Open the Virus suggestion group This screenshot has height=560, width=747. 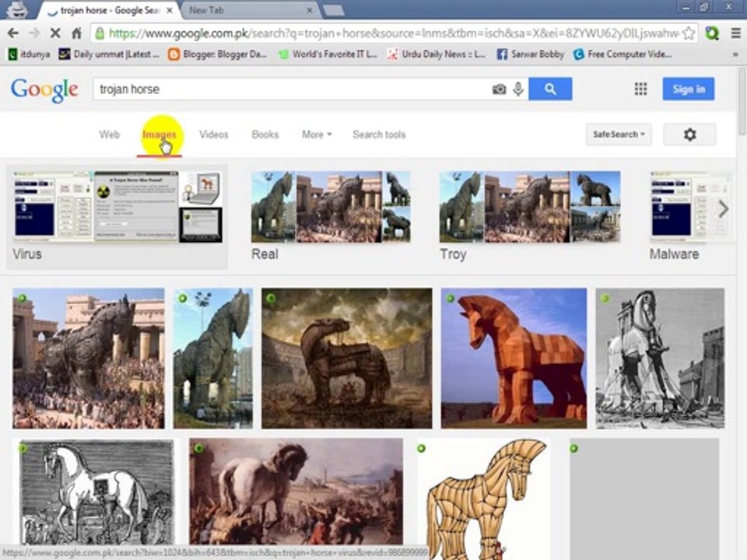click(x=117, y=217)
